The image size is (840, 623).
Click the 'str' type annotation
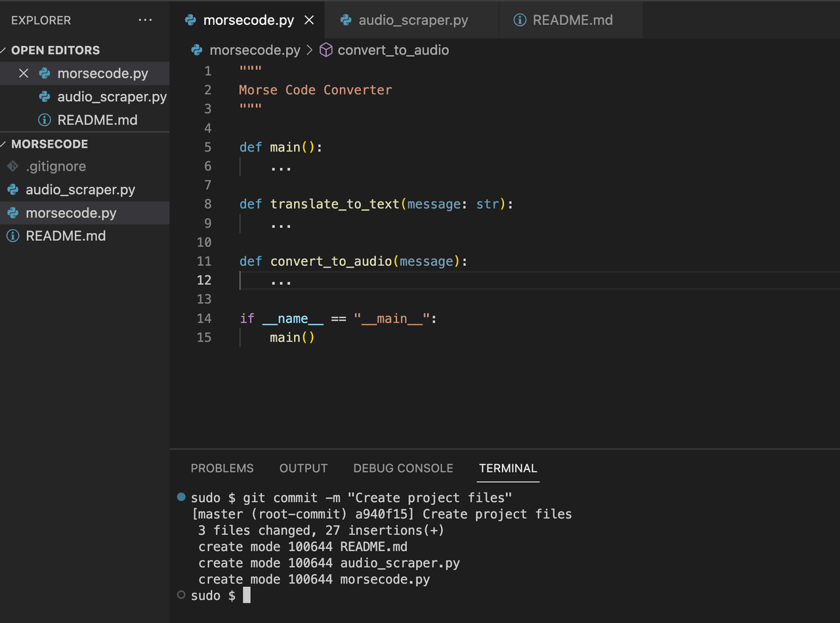click(x=488, y=204)
